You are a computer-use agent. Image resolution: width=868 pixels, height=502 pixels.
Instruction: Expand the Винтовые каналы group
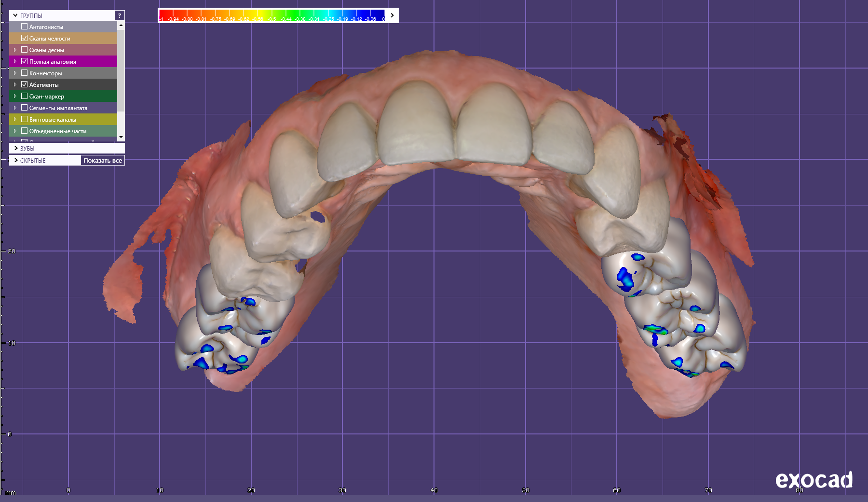pyautogui.click(x=15, y=119)
